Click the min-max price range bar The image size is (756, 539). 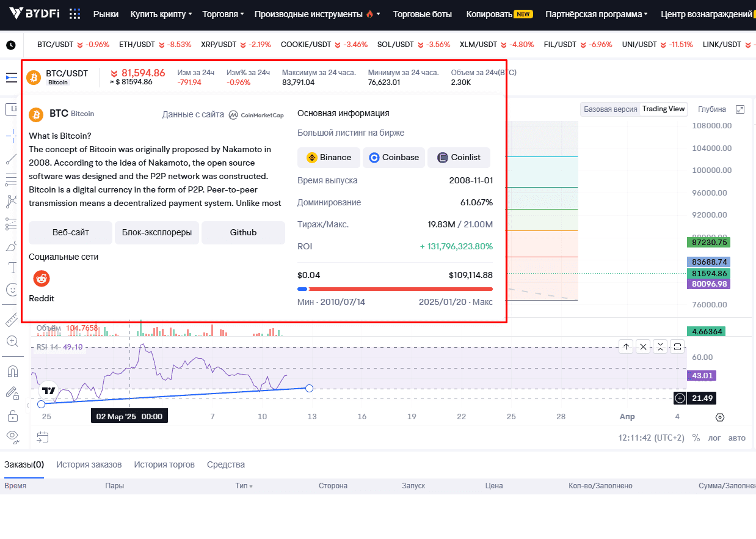pos(395,289)
